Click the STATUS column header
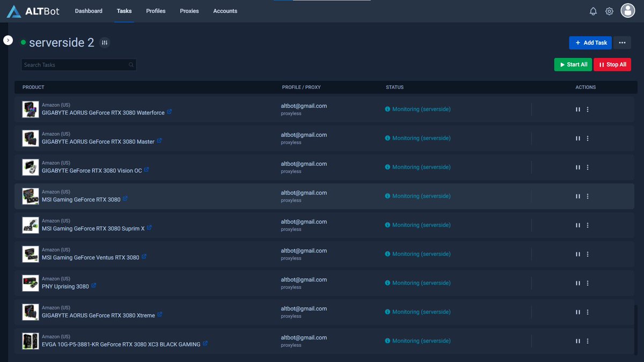Image resolution: width=644 pixels, height=362 pixels. click(x=394, y=87)
